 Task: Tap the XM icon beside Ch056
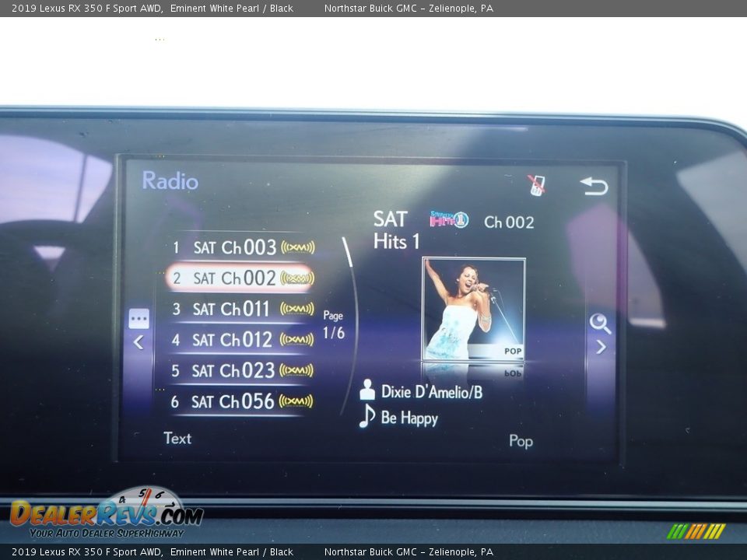[296, 401]
